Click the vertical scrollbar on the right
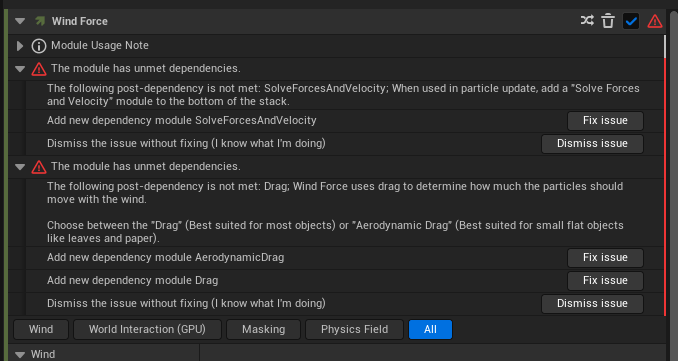The height and width of the screenshot is (361, 678). tap(673, 186)
